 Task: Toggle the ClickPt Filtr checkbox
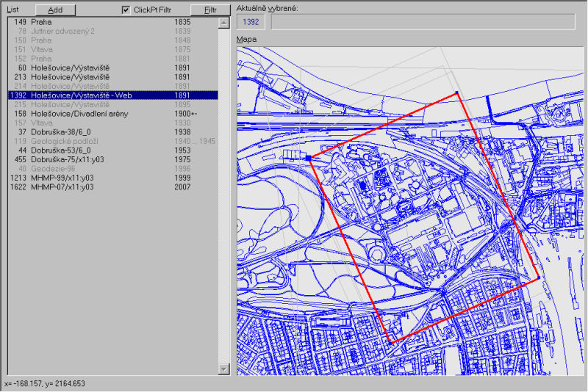pyautogui.click(x=126, y=10)
